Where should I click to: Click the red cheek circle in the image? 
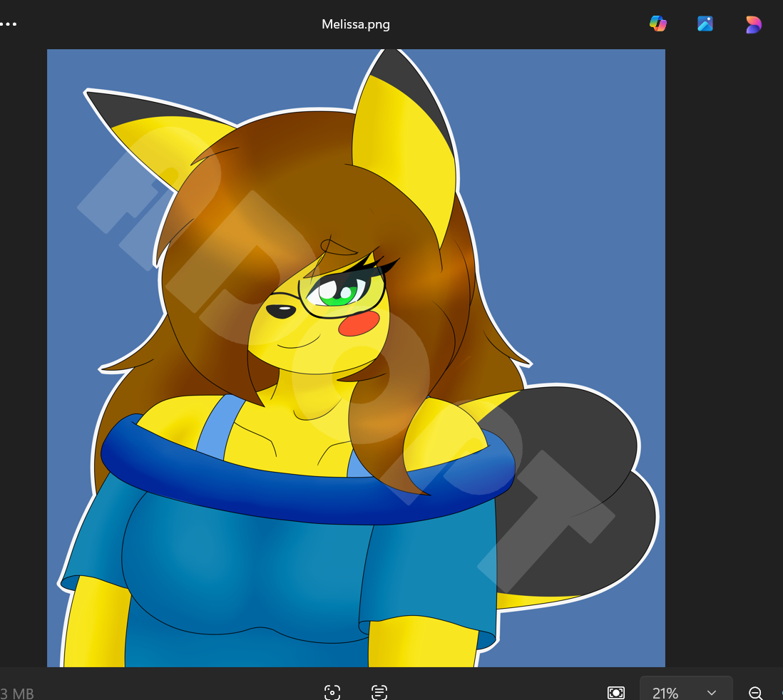pyautogui.click(x=358, y=323)
